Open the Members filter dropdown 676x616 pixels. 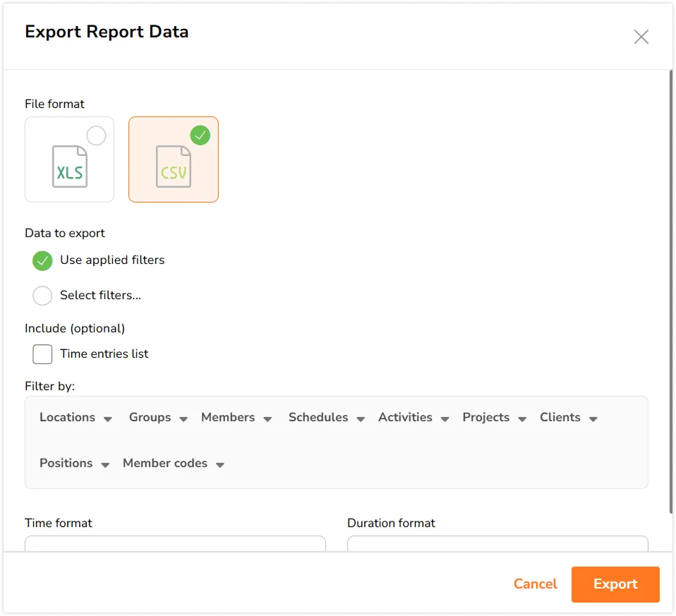236,417
